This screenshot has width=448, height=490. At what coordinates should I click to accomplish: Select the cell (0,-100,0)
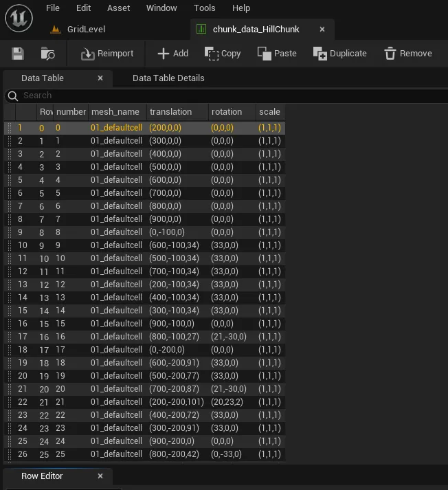[167, 232]
